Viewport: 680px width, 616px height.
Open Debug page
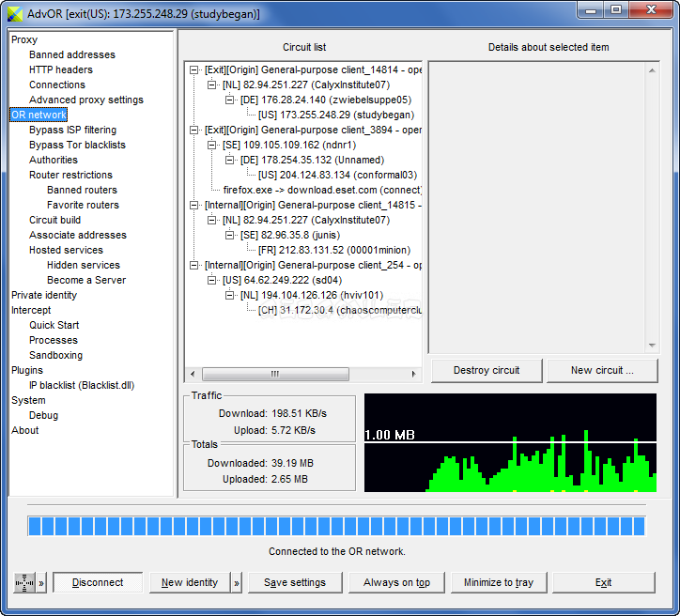tap(43, 415)
